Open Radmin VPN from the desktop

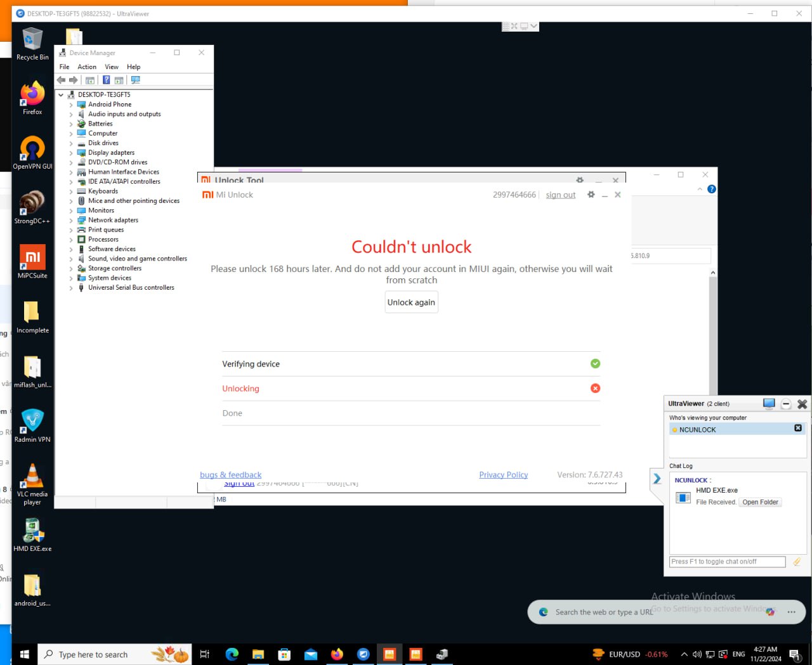32,422
